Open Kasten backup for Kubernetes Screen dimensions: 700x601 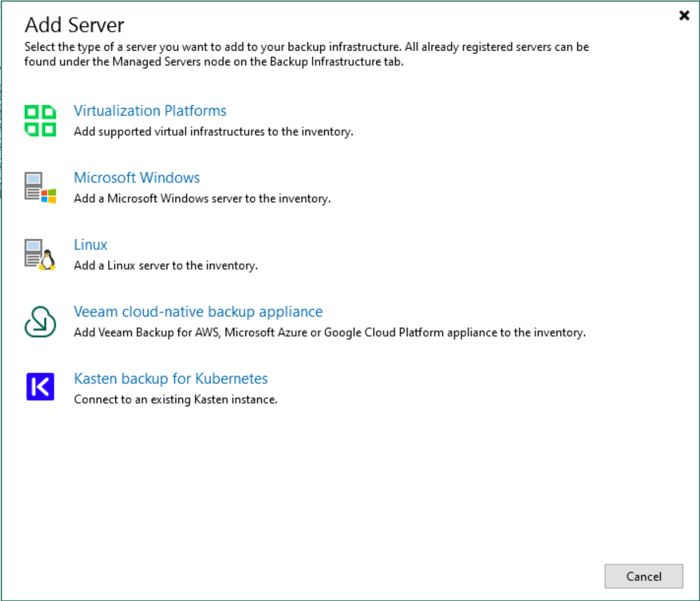(171, 379)
